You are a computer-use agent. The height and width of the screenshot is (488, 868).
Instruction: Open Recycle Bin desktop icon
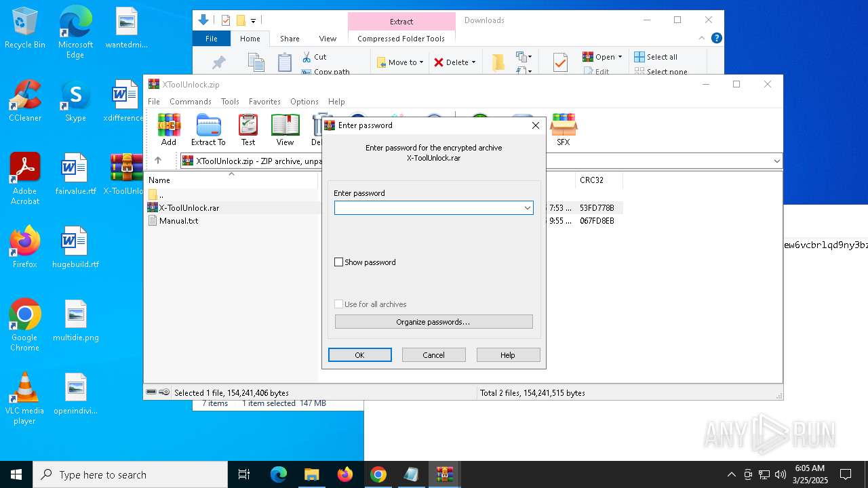tap(25, 28)
